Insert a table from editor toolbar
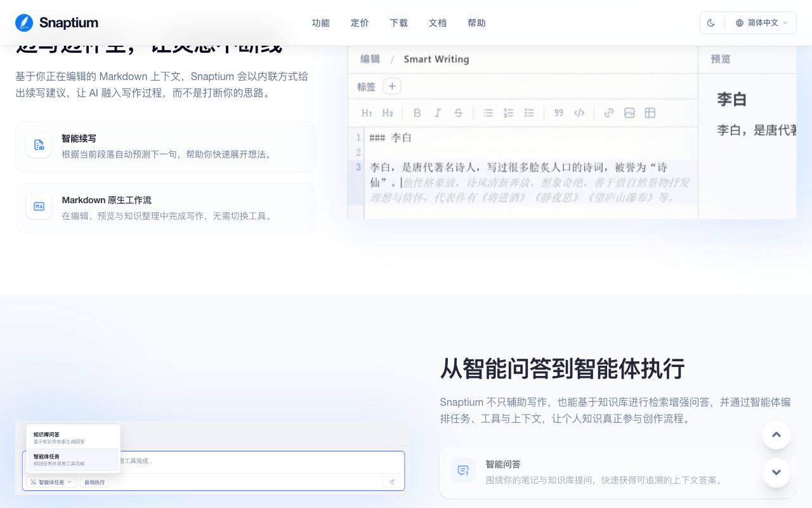 click(650, 113)
